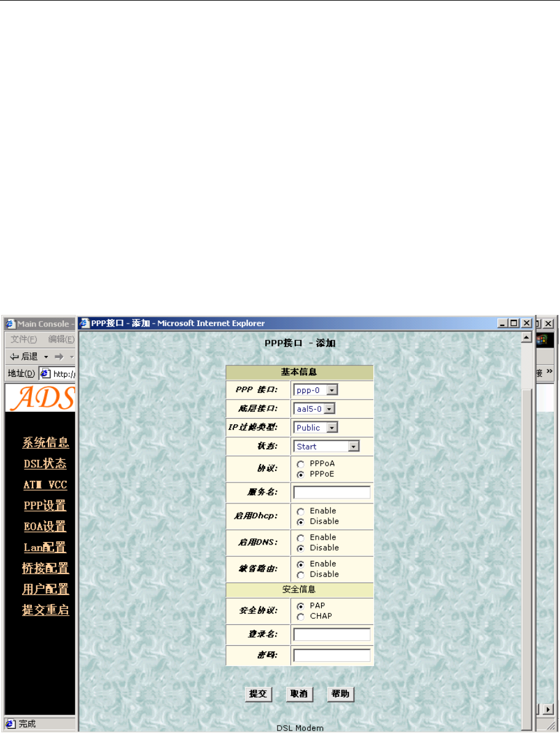This screenshot has width=560, height=733.
Task: Open the 文件(F) menu in Main Console
Action: (x=23, y=339)
